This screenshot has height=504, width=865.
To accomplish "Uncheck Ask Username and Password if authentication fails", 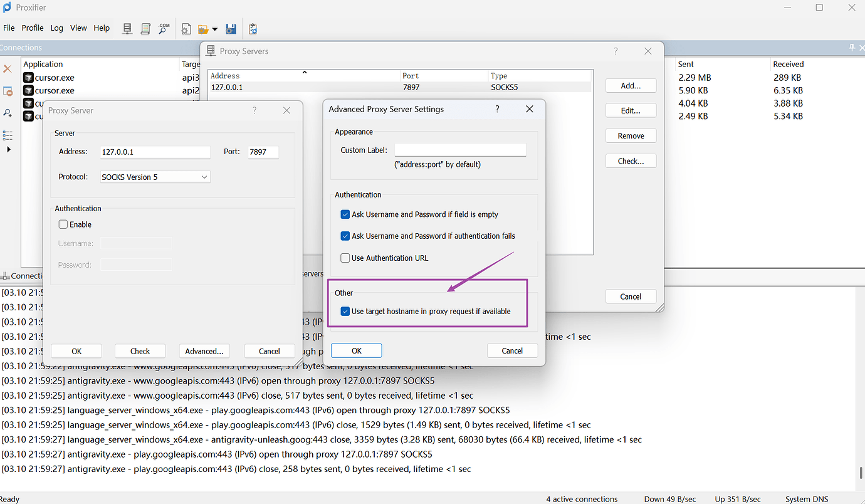I will [345, 236].
